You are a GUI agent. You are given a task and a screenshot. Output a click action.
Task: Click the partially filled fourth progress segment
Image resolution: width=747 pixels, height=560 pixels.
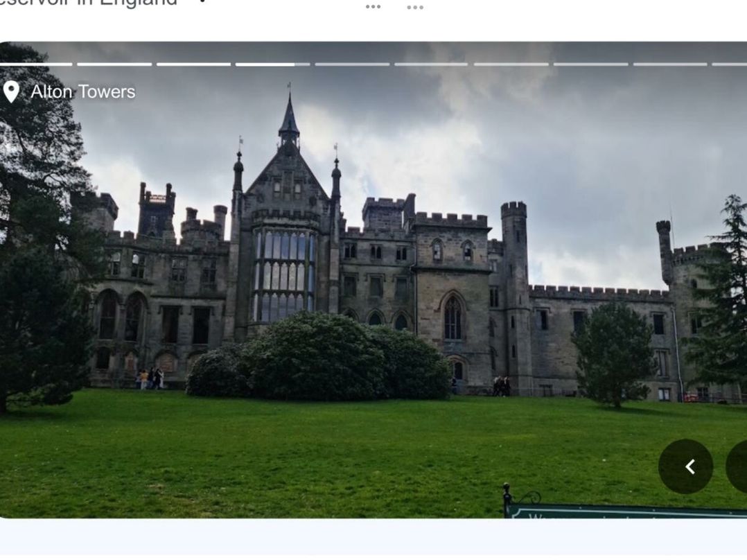coord(272,64)
